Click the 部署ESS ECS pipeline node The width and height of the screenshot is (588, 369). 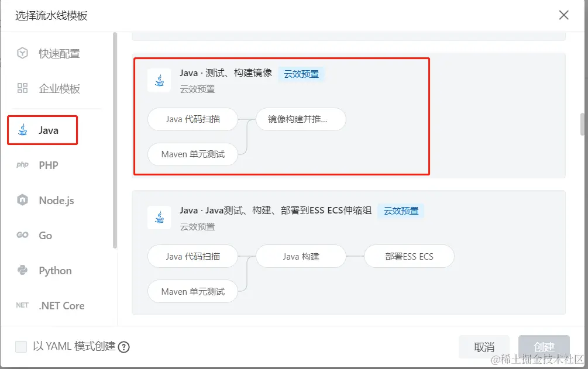pos(409,256)
